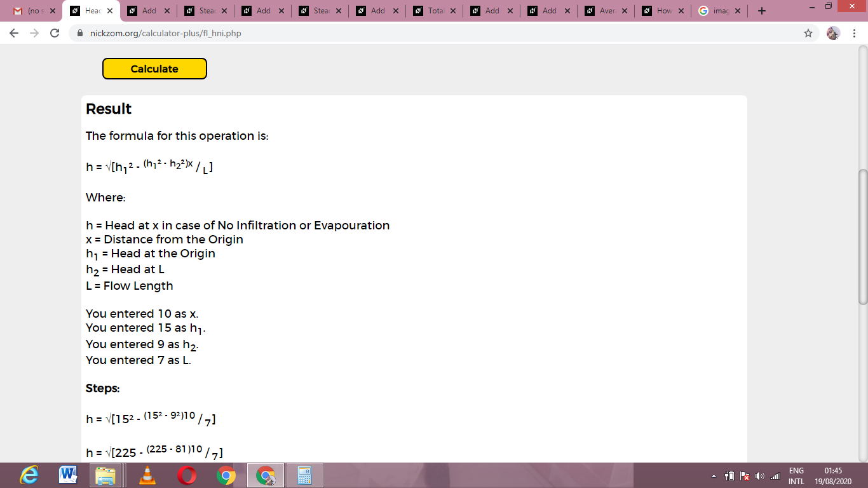This screenshot has width=868, height=488.
Task: Click the nickzom.org address bar
Action: pyautogui.click(x=438, y=33)
